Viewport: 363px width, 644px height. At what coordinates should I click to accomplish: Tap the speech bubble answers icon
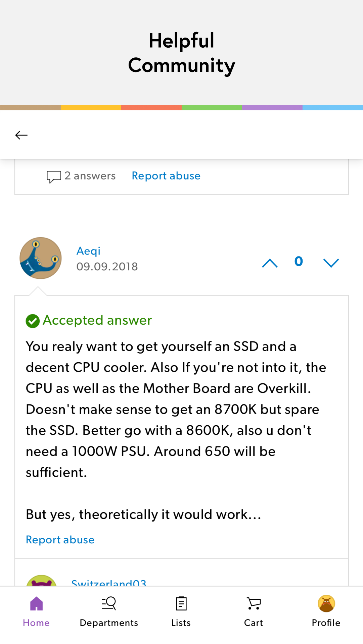[x=53, y=176]
